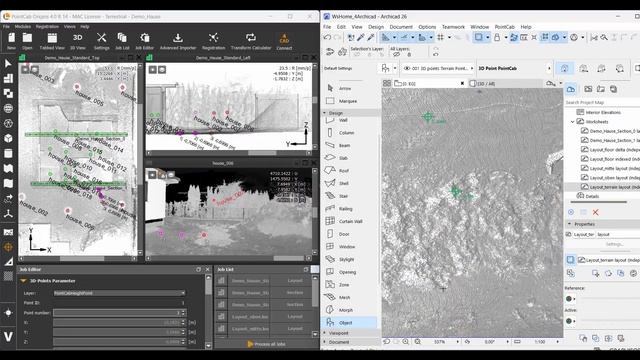Click Open folder icon in PointCab toolbar
Screen dimensions: 640x360
[27, 41]
